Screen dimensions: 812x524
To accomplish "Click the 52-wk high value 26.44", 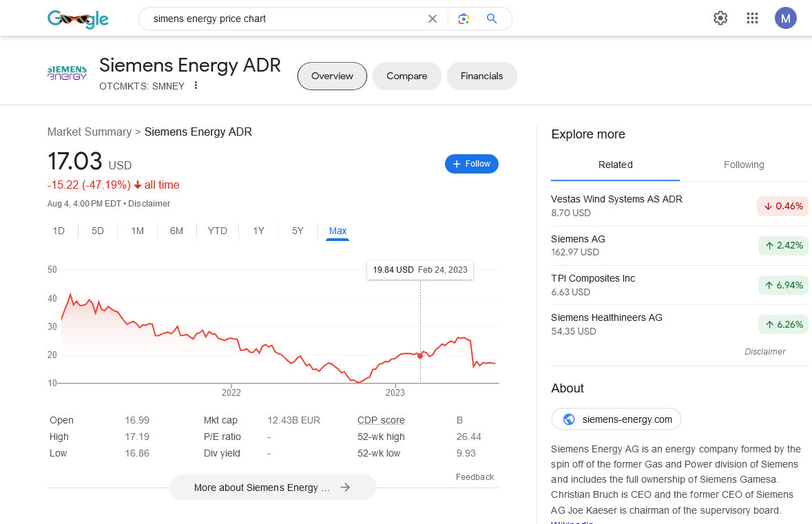I will 468,437.
